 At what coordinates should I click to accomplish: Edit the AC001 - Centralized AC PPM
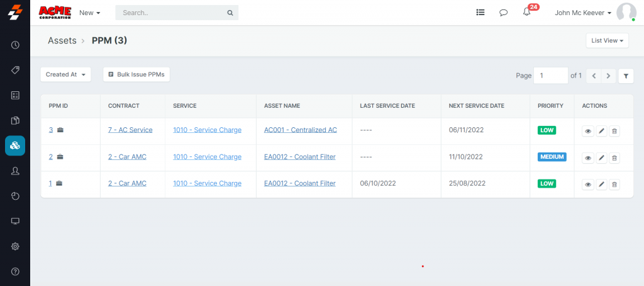(x=601, y=131)
